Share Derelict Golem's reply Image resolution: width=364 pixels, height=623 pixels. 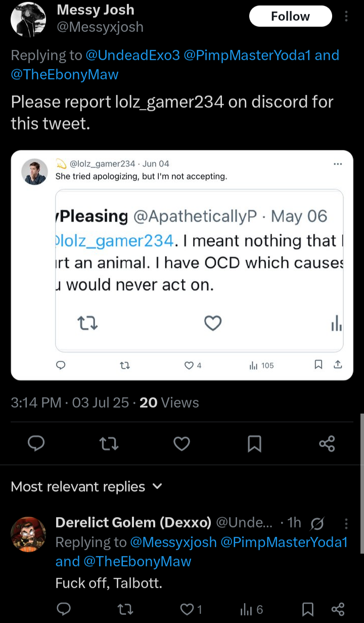point(337,609)
